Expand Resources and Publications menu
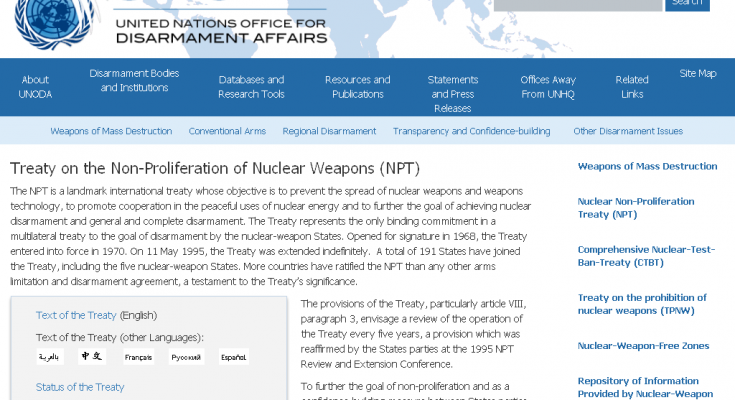 (x=357, y=87)
